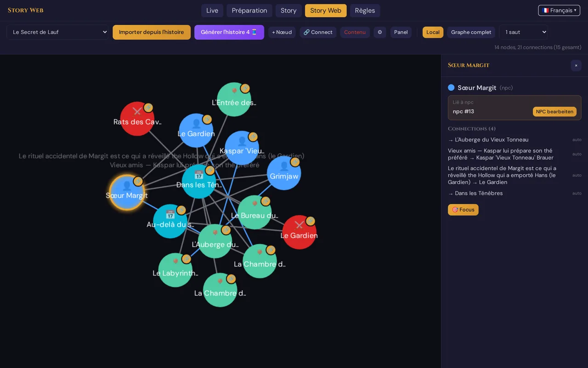Select the L'Auberge du.. location node

[x=215, y=241]
